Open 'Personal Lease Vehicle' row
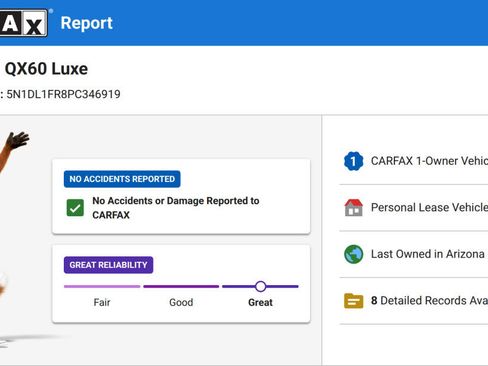The width and height of the screenshot is (488, 366). (x=414, y=208)
